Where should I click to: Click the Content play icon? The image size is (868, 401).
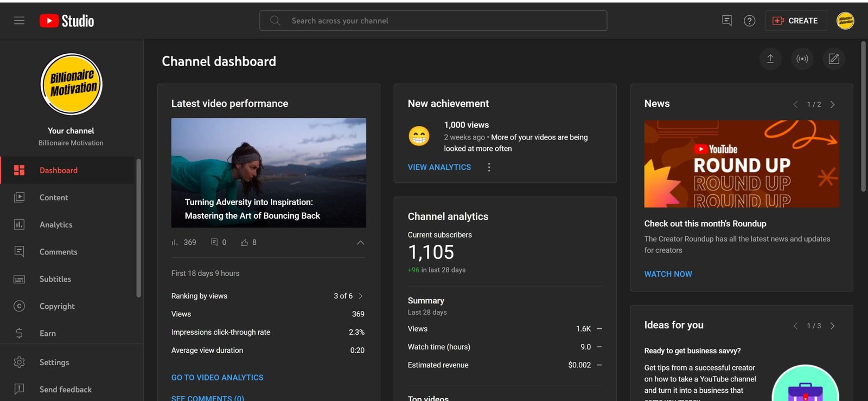19,198
